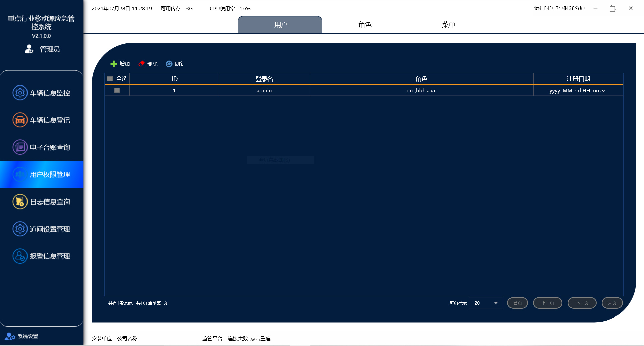
Task: Click the 登录名 column header
Action: [x=264, y=79]
